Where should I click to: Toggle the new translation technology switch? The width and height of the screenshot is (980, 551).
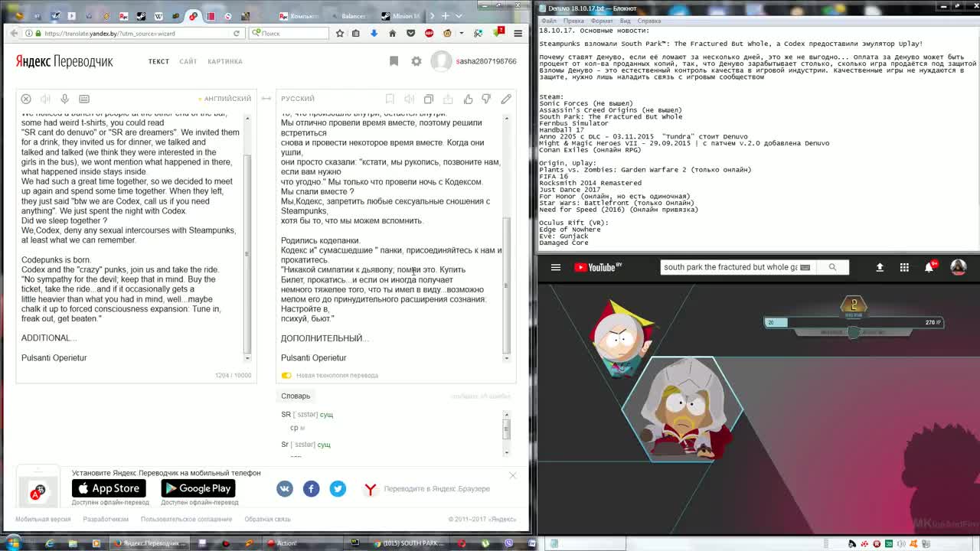(286, 375)
